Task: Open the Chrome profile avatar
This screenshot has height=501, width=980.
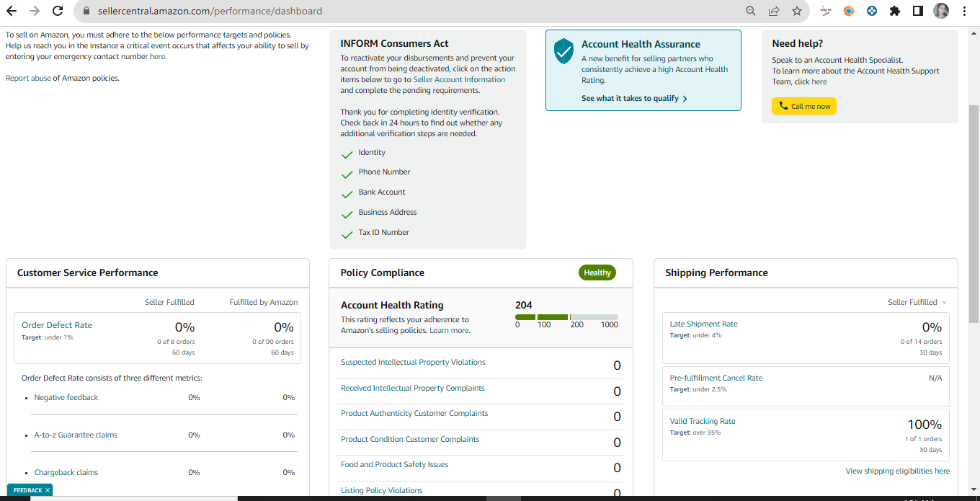Action: point(941,11)
